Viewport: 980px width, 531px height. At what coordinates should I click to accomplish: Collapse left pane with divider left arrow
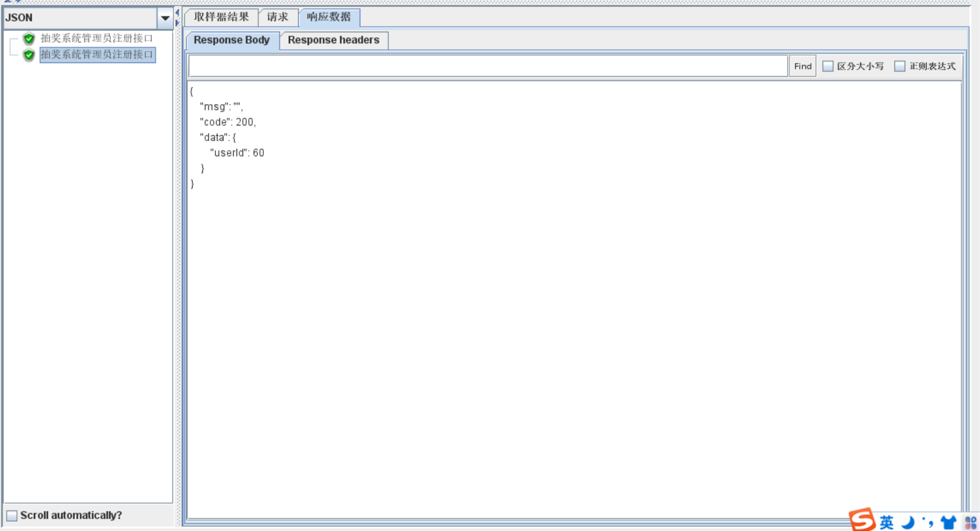177,13
